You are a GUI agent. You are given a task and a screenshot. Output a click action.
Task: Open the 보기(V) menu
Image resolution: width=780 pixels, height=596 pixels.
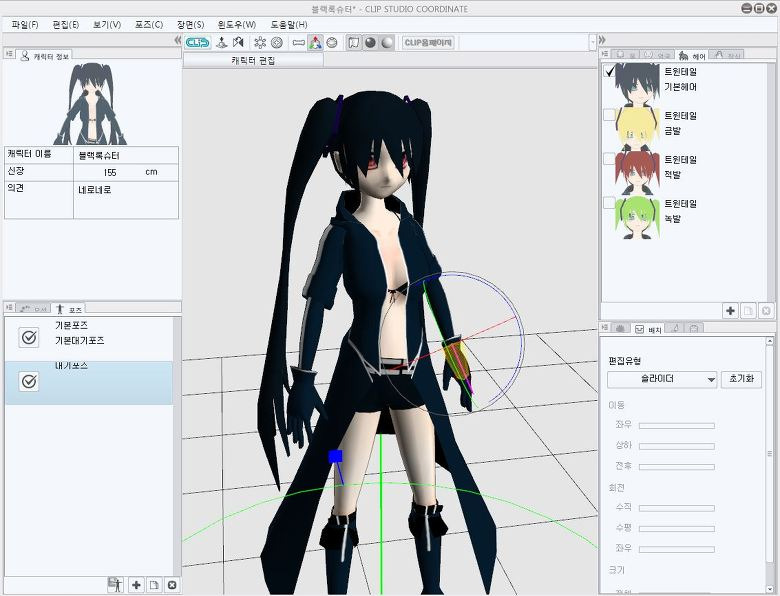[x=107, y=24]
